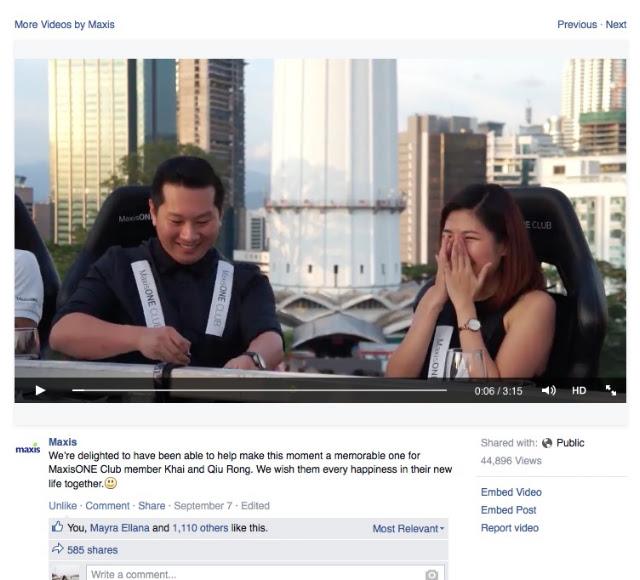The height and width of the screenshot is (580, 640).
Task: View the 585 shares list
Action: (92, 550)
